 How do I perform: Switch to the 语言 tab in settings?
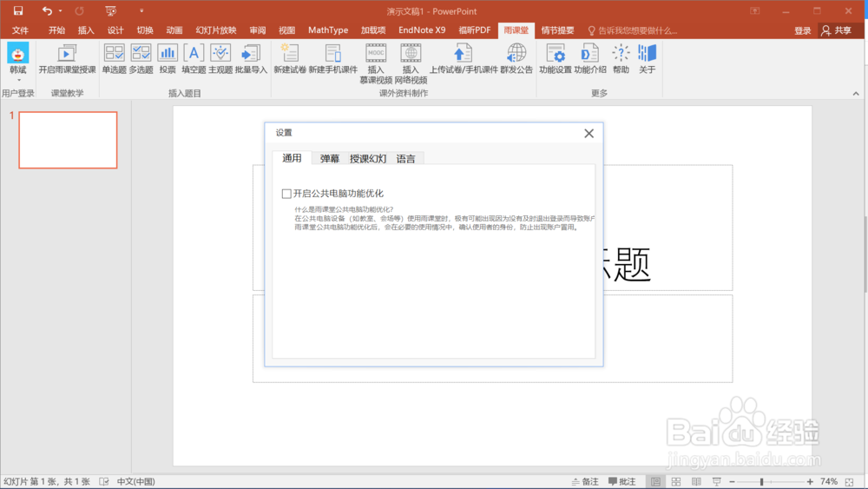405,159
